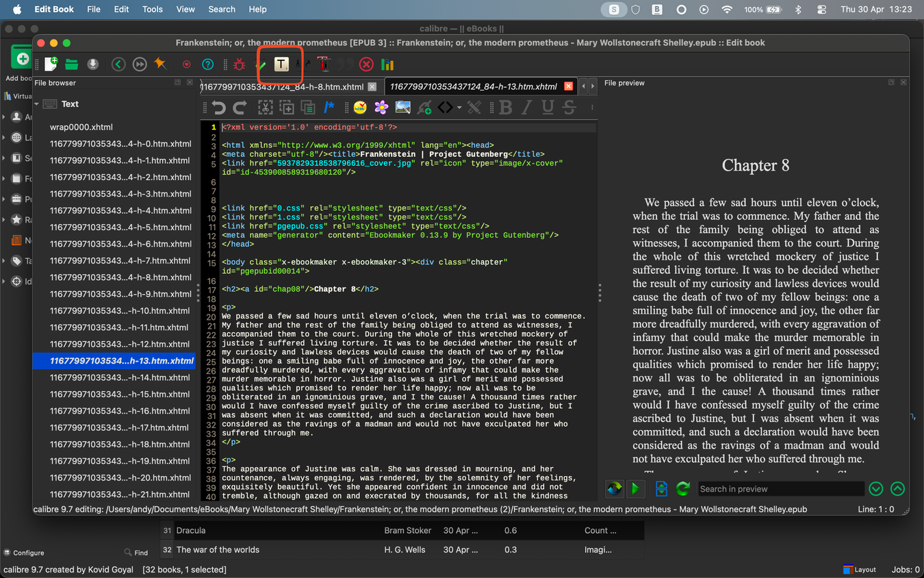The image size is (924, 578).
Task: Click the red bug Run check icon
Action: (x=239, y=64)
